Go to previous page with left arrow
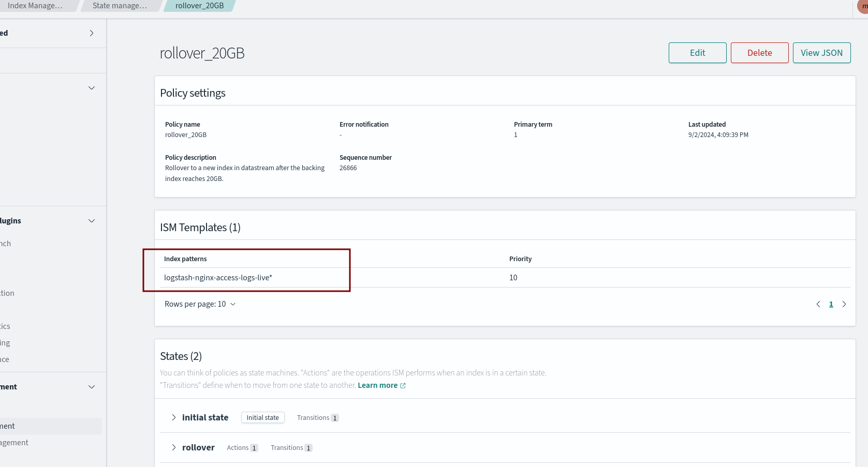This screenshot has width=868, height=467. 818,304
